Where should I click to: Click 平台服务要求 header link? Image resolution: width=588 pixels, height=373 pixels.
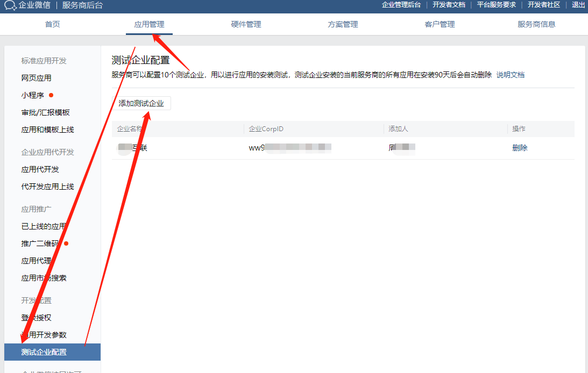[x=496, y=5]
